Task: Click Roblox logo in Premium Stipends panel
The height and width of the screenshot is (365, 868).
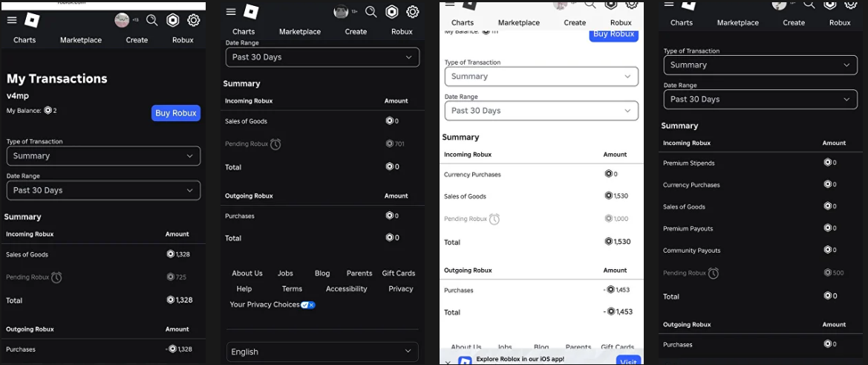Action: pyautogui.click(x=690, y=4)
